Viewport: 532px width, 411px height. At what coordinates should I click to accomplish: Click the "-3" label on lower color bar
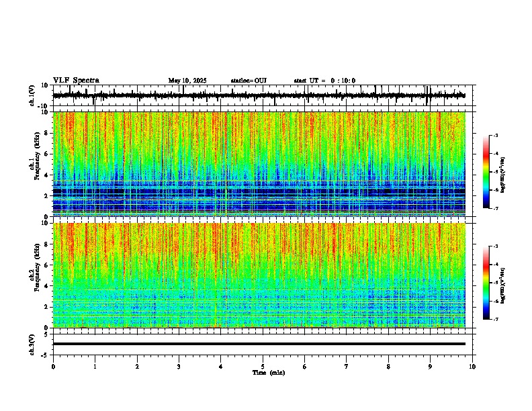tap(496, 246)
